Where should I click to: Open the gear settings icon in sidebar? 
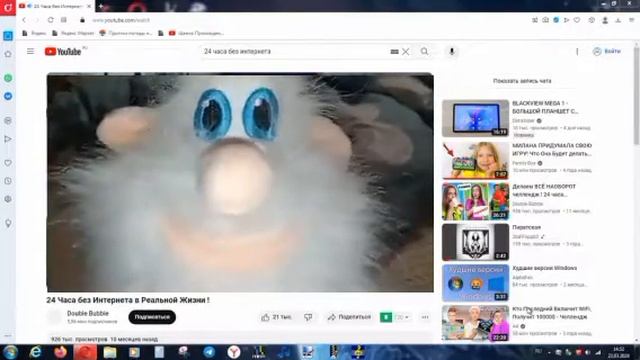[8, 199]
